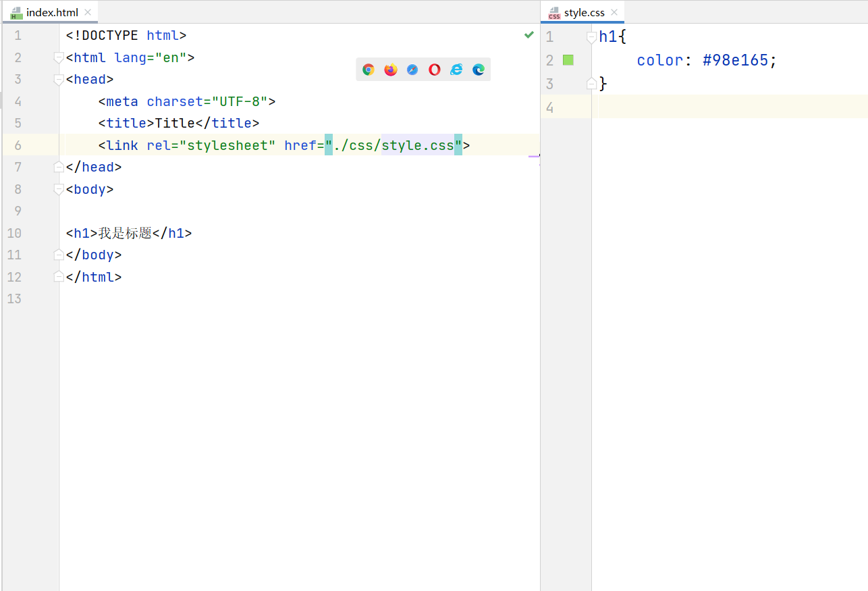
Task: Click the Title text inside title tag
Action: coord(175,124)
